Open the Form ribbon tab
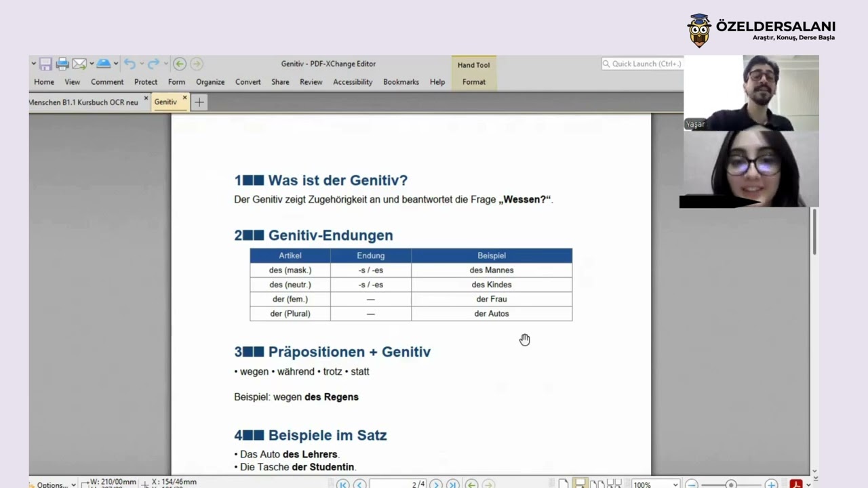The image size is (868, 488). [x=176, y=82]
